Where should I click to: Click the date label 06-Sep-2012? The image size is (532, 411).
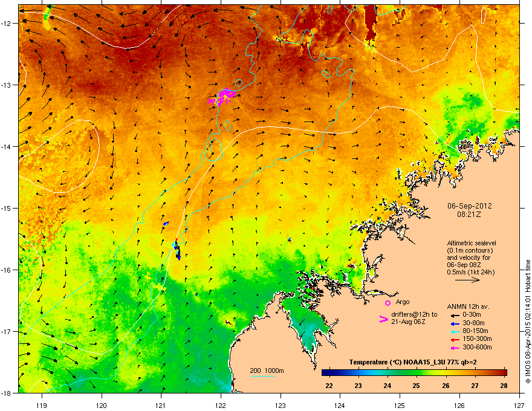click(469, 206)
